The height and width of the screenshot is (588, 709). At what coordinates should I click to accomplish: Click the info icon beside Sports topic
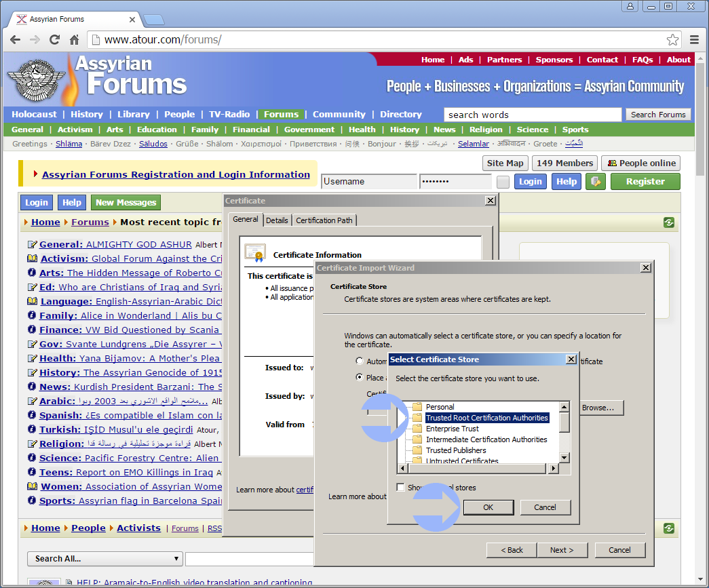[x=32, y=501]
